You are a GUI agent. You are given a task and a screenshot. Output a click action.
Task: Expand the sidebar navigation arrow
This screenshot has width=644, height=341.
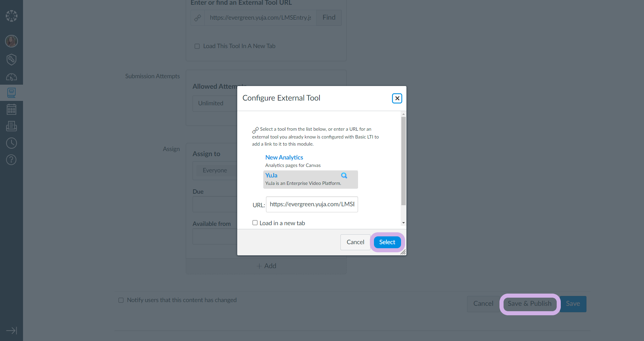pyautogui.click(x=12, y=331)
